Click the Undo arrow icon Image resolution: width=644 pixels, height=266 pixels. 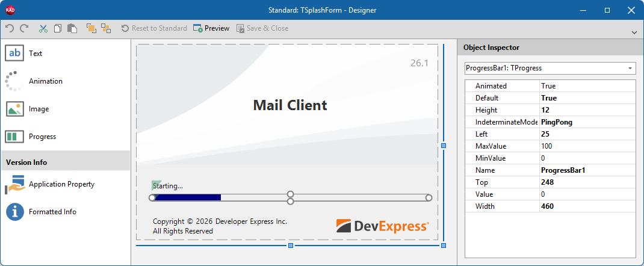tap(10, 28)
